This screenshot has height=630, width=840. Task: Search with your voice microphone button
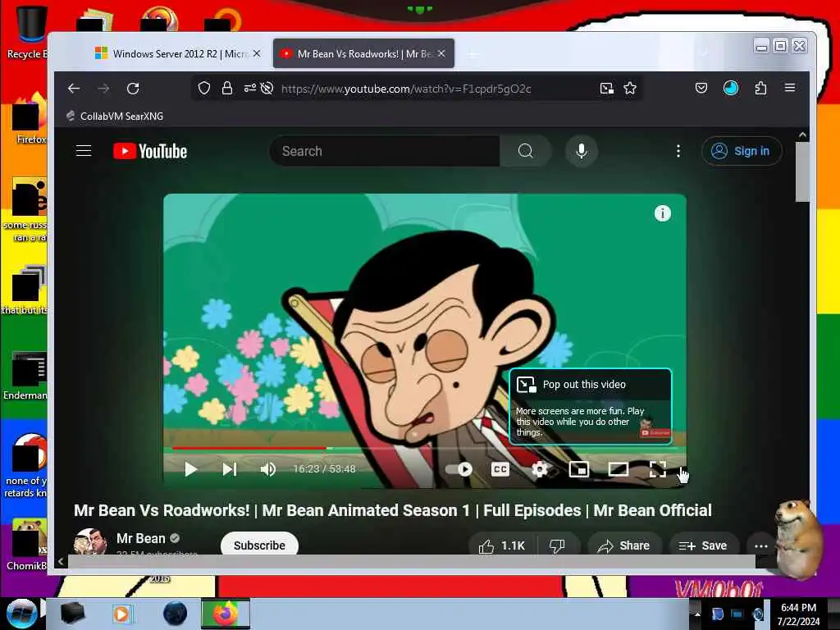coord(582,151)
